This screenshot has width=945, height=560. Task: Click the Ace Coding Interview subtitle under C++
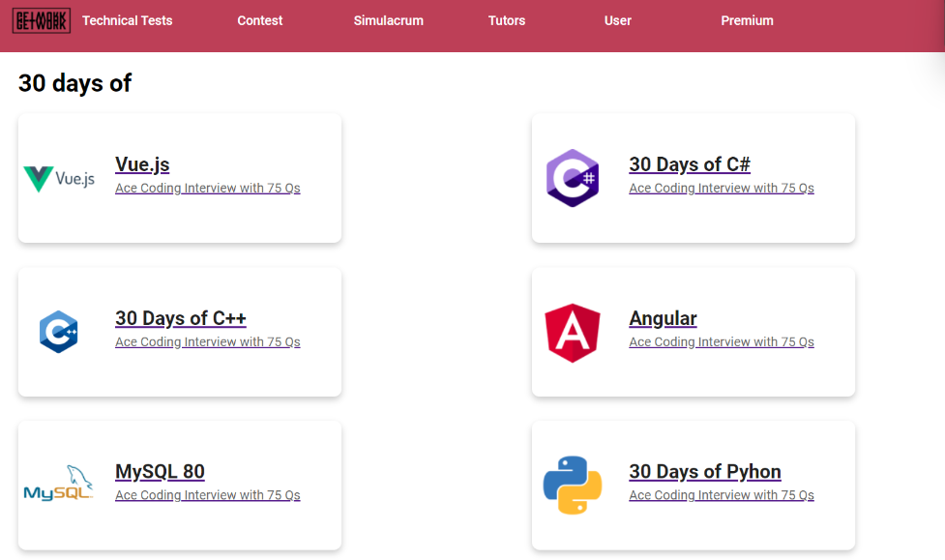coord(208,341)
